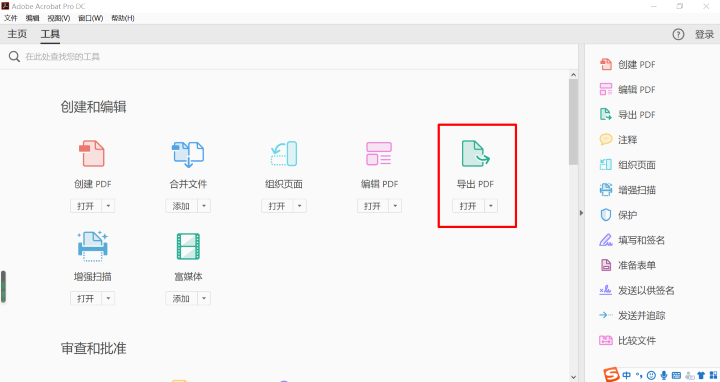Click the help question mark icon
The image size is (720, 382).
pos(678,34)
